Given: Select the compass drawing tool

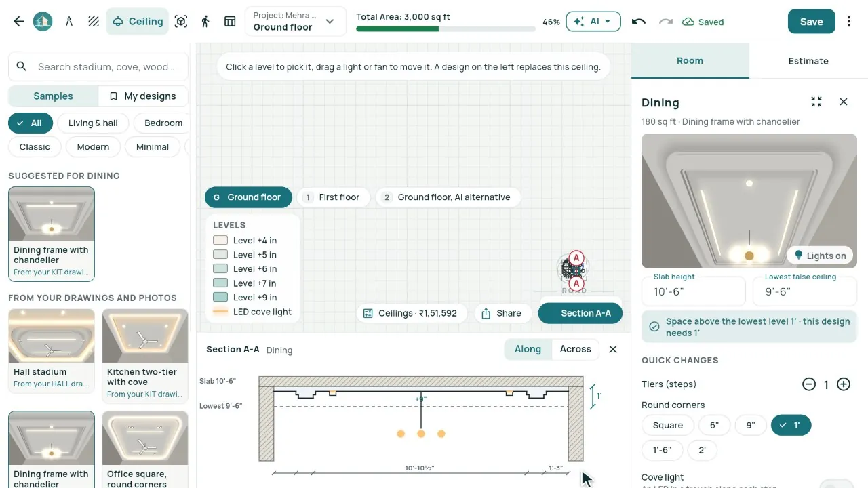Looking at the screenshot, I should click(69, 22).
